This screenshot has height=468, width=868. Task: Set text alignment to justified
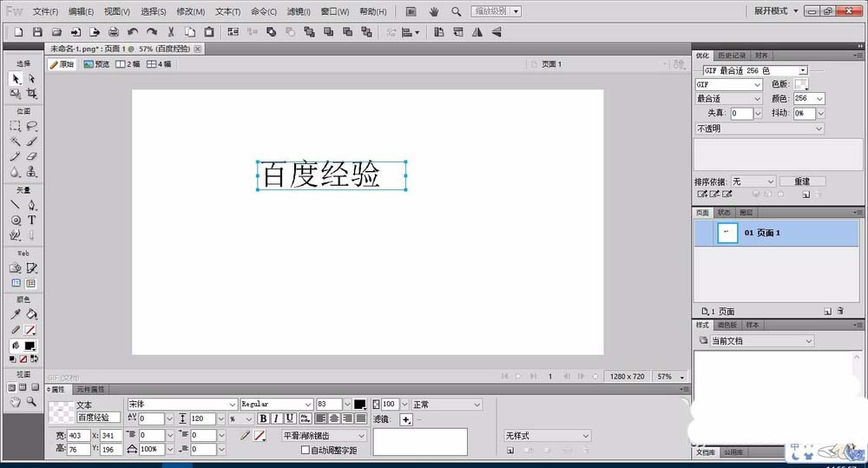[x=360, y=419]
